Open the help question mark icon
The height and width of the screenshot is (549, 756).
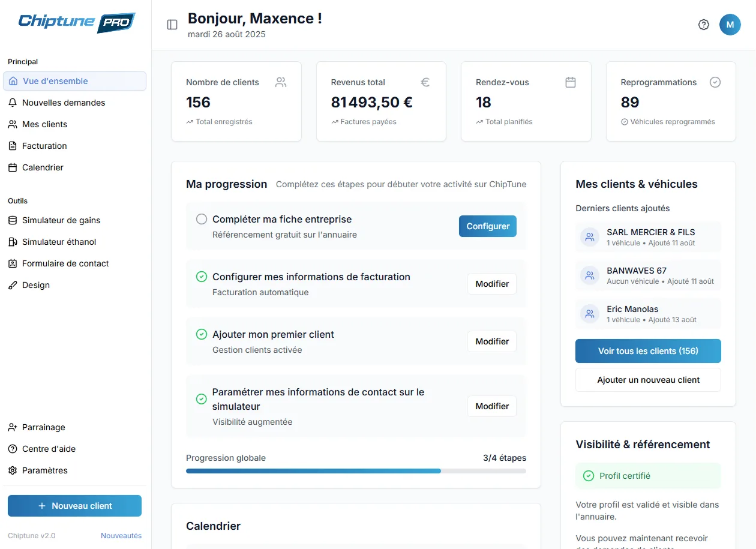[x=704, y=25]
